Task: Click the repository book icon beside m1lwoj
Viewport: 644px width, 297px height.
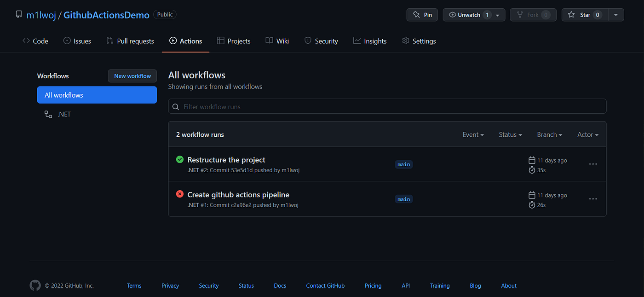Action: (18, 14)
